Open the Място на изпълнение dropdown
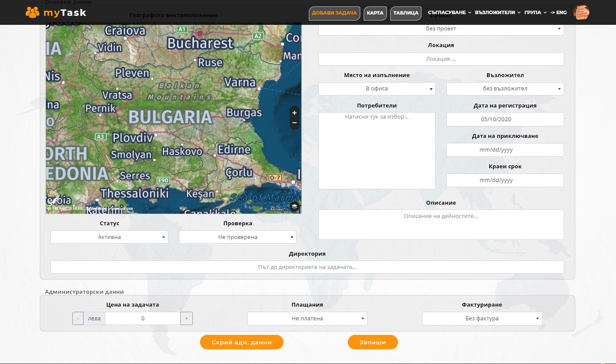616x364 pixels. 377,89
